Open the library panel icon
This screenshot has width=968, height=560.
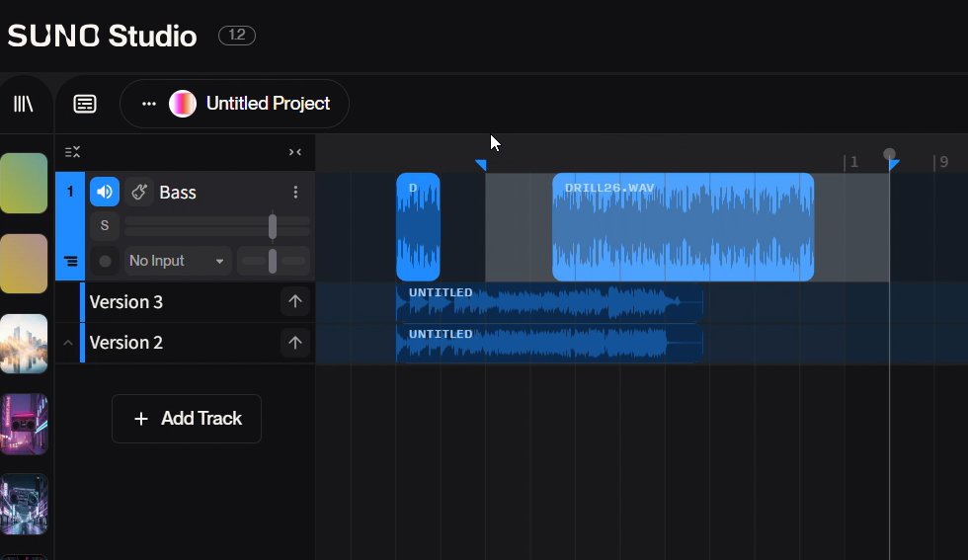[x=23, y=104]
